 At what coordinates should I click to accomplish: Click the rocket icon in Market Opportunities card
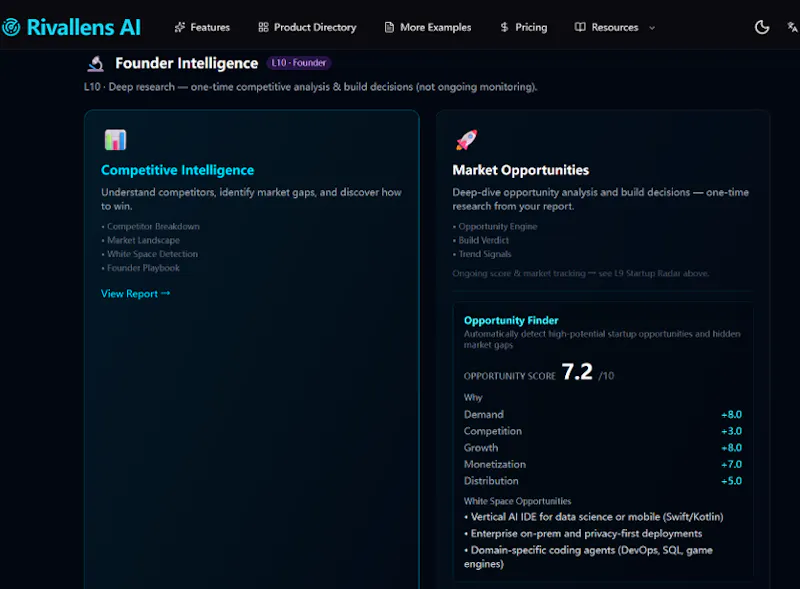466,139
